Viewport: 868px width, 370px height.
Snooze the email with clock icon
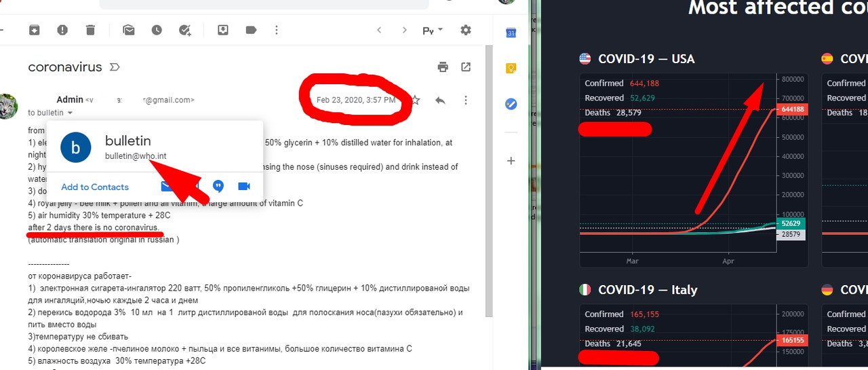tap(157, 30)
